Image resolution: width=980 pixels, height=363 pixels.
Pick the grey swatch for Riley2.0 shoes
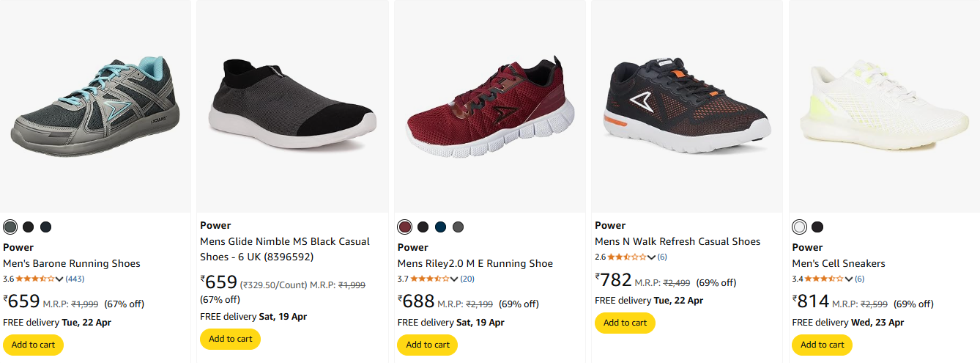pos(458,227)
